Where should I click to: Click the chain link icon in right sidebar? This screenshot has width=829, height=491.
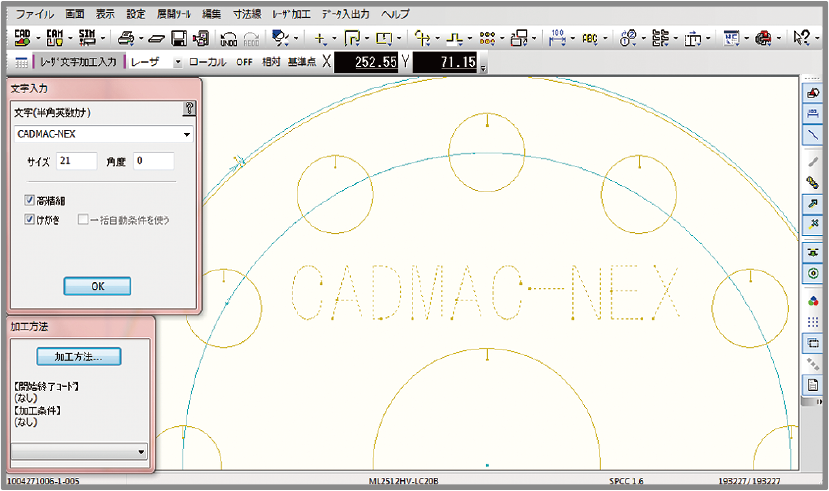(x=813, y=183)
